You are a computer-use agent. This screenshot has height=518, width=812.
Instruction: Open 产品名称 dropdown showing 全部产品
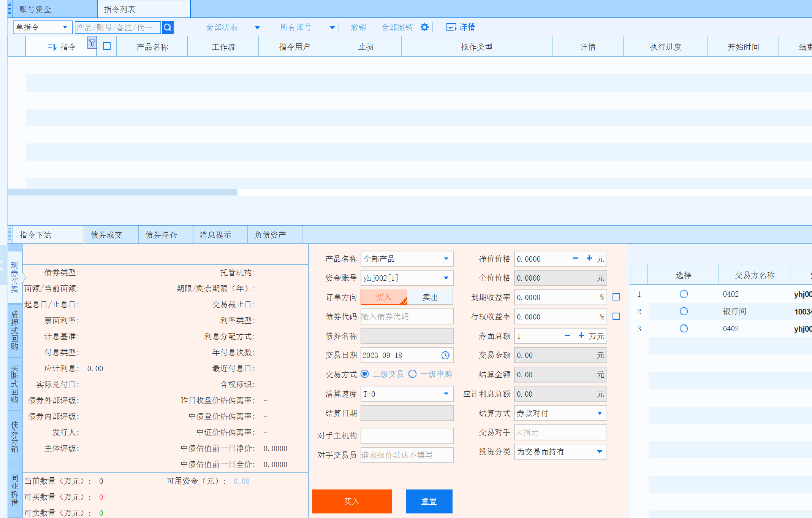pyautogui.click(x=407, y=259)
